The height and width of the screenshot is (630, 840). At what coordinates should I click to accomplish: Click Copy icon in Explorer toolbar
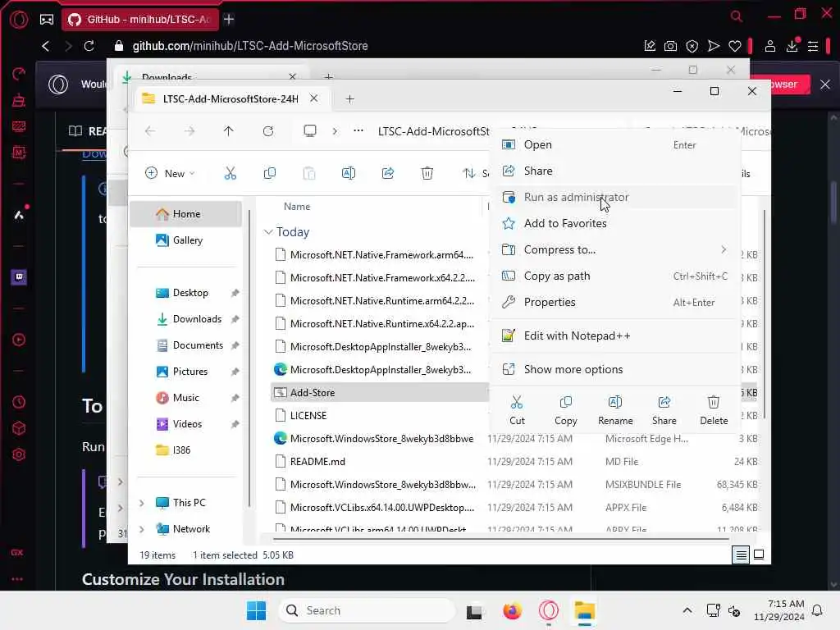pos(269,173)
